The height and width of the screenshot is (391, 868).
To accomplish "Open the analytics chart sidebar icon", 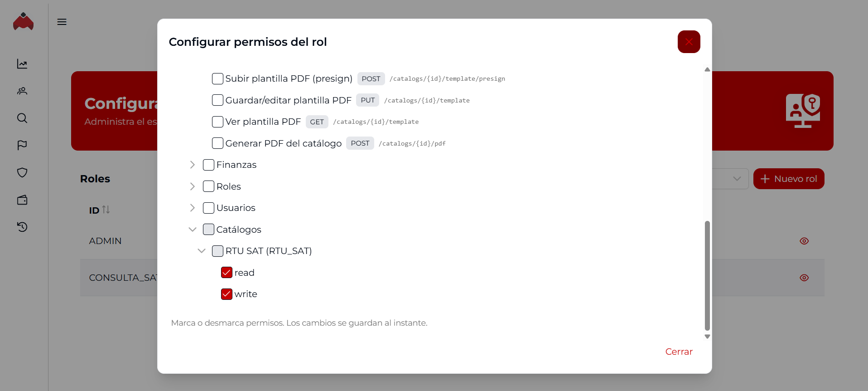I will pyautogui.click(x=22, y=64).
